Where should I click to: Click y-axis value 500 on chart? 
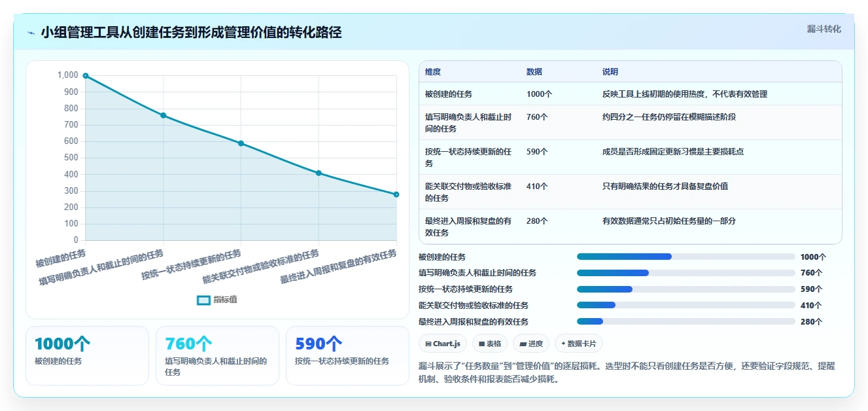tap(70, 158)
